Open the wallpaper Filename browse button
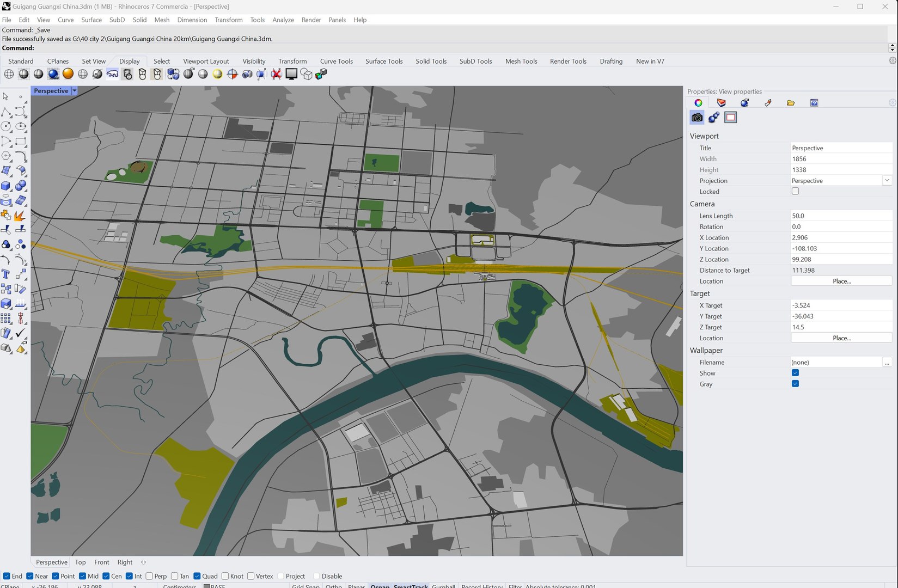898x588 pixels. (x=887, y=363)
